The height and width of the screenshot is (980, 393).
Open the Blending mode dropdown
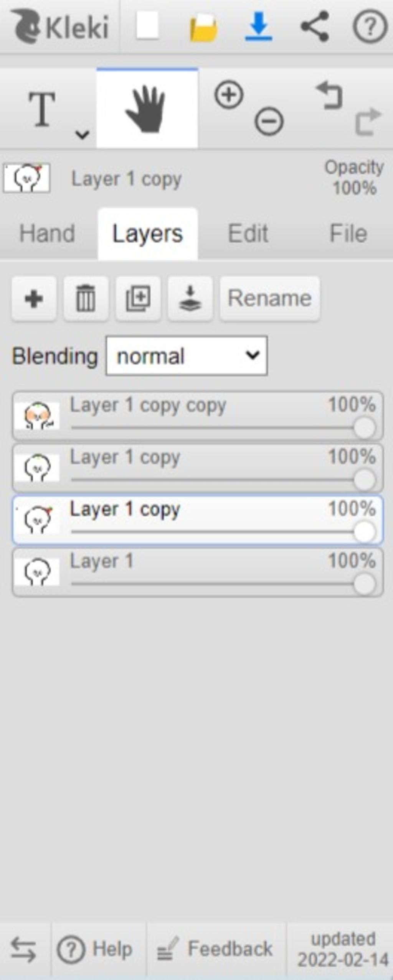(x=187, y=356)
